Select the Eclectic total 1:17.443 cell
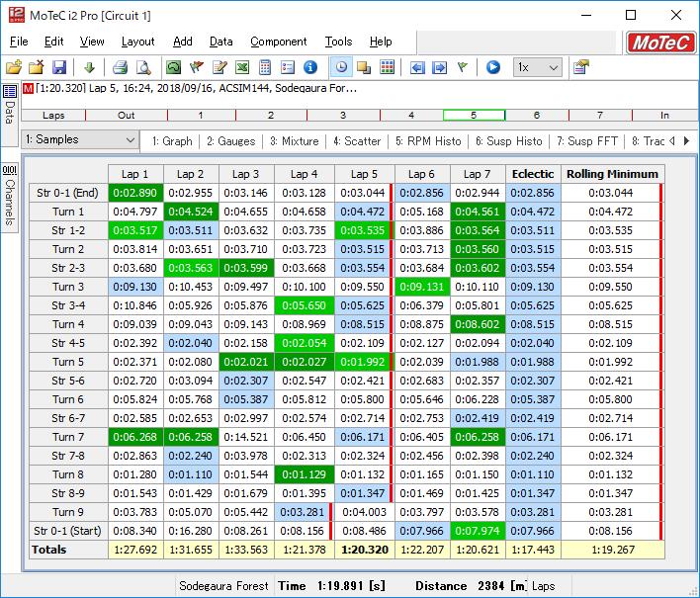This screenshot has width=700, height=598. click(533, 550)
